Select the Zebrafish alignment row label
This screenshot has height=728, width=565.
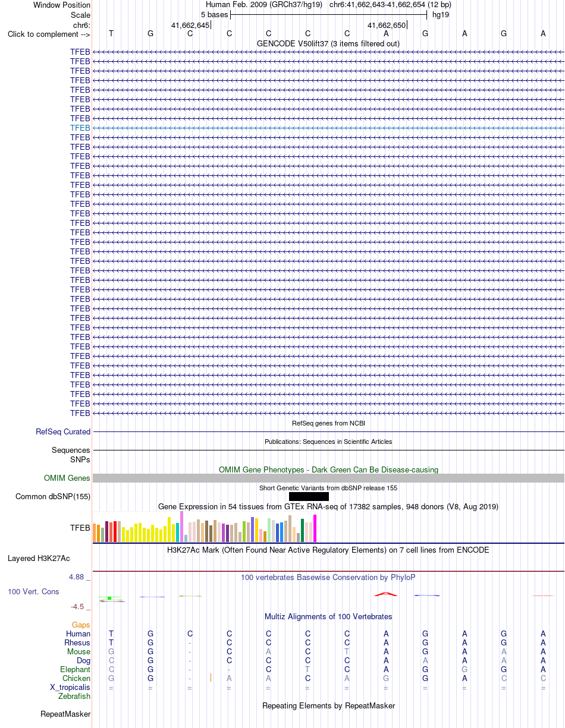pyautogui.click(x=74, y=697)
